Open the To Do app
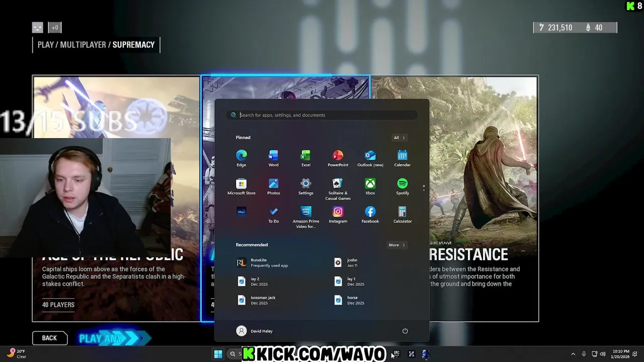 coord(273,215)
